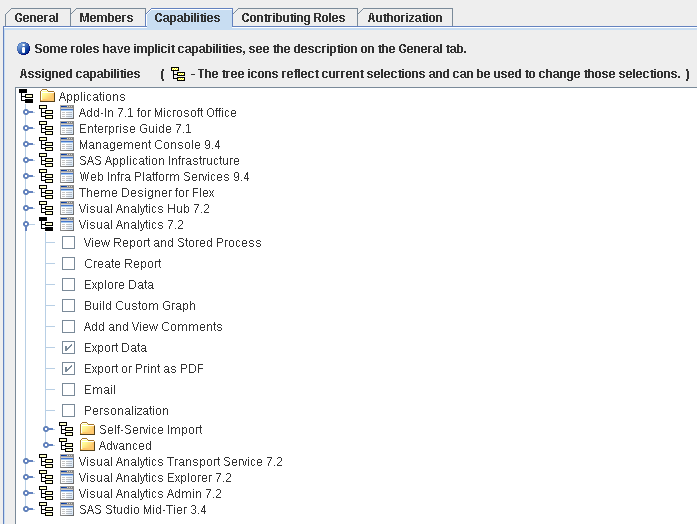Enable Build Custom Graph capability
697x524 pixels.
(68, 305)
